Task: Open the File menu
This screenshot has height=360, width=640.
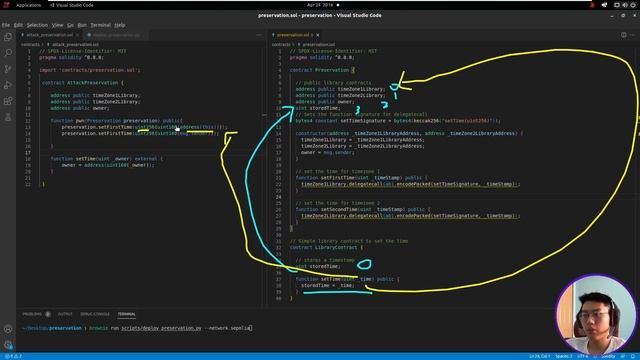Action: coord(6,25)
